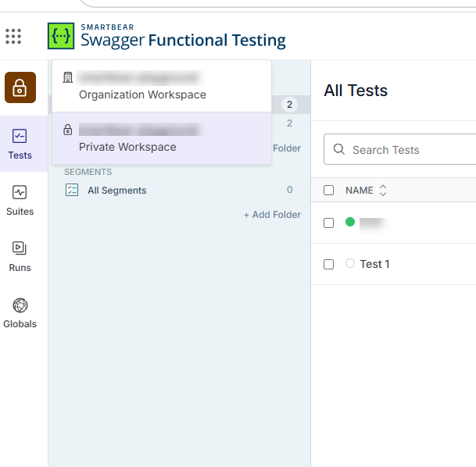
Task: Open the brown lock workspace switcher
Action: (20, 87)
